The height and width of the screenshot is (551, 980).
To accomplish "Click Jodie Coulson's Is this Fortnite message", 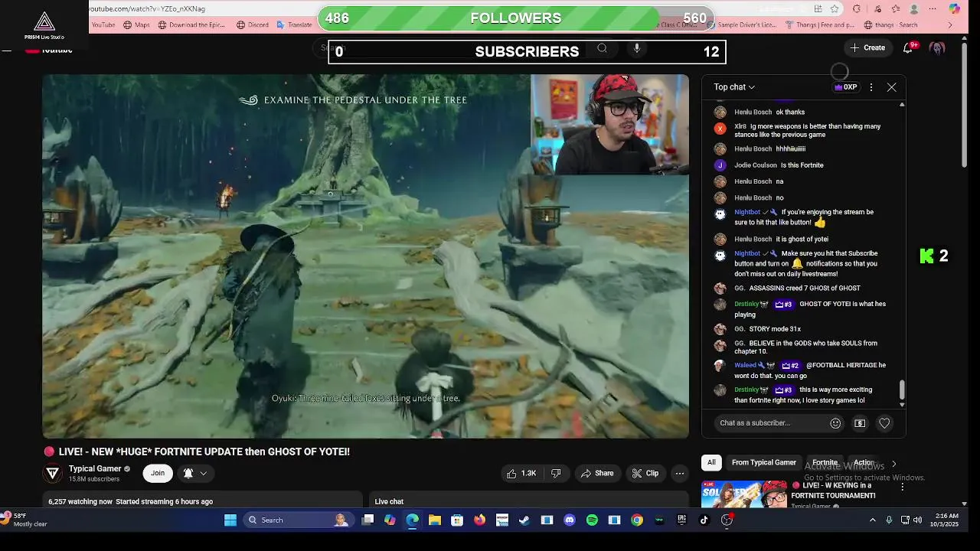I will tap(802, 165).
